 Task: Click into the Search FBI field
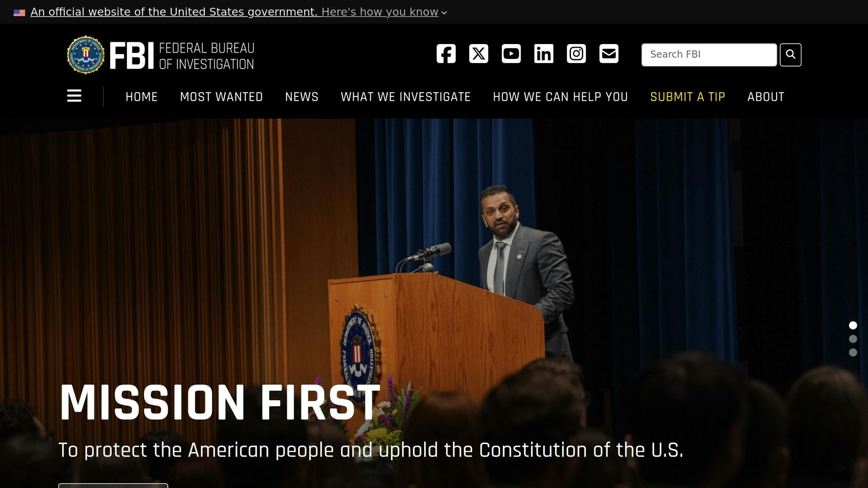[x=709, y=55]
